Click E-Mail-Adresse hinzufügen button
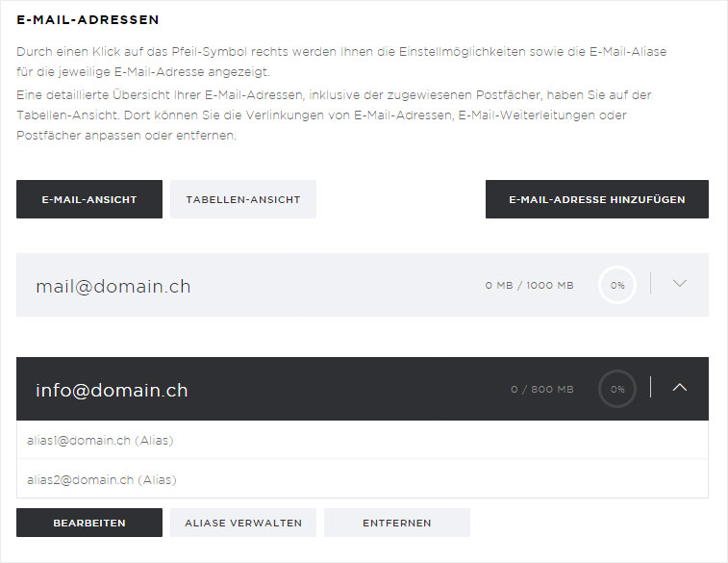 596,199
